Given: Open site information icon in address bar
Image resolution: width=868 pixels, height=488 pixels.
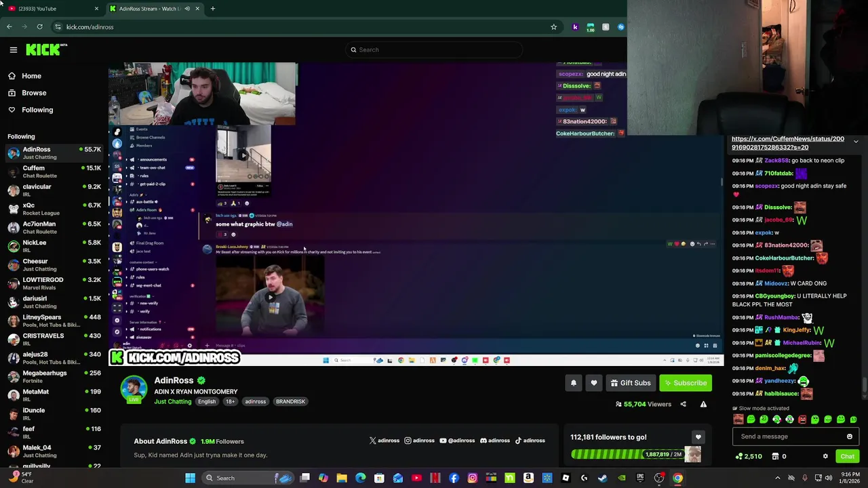Looking at the screenshot, I should [58, 27].
